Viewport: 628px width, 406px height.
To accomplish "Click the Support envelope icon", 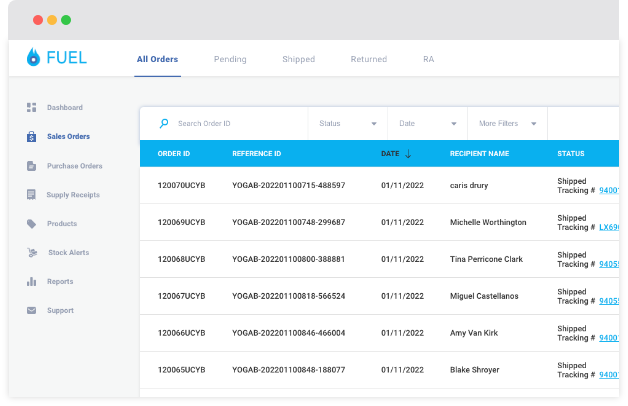I will [31, 311].
